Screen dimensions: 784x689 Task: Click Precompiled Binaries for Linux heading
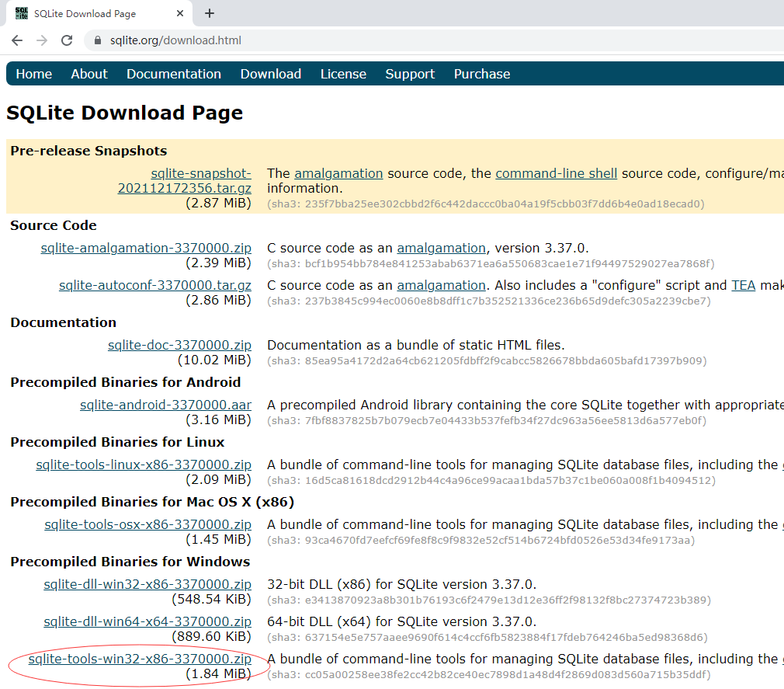click(x=117, y=442)
